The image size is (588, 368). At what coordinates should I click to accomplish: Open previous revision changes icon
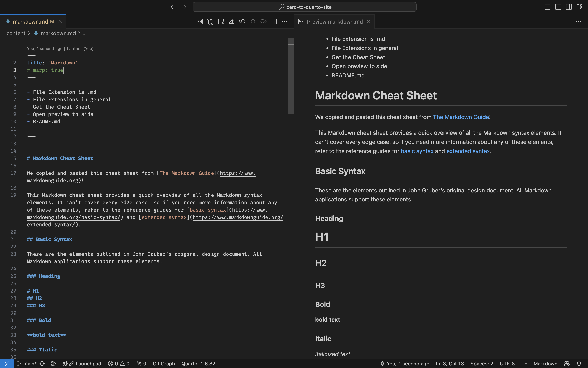(x=242, y=21)
